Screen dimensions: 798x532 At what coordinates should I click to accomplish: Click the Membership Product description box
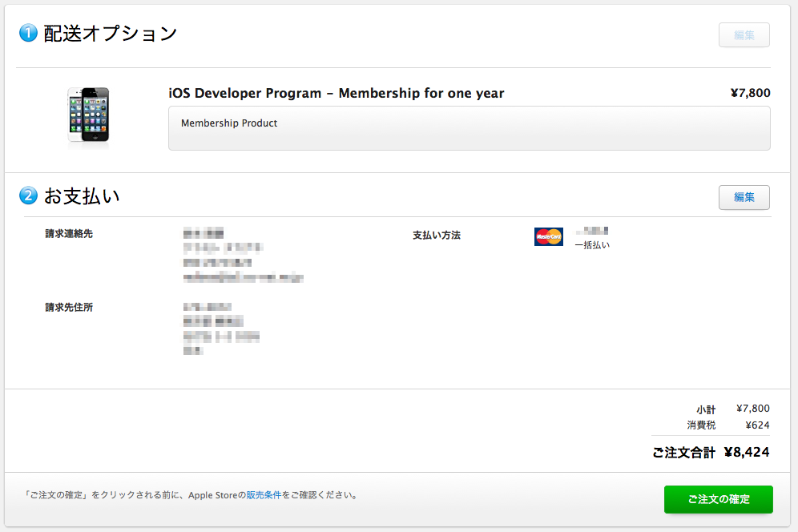tap(470, 128)
